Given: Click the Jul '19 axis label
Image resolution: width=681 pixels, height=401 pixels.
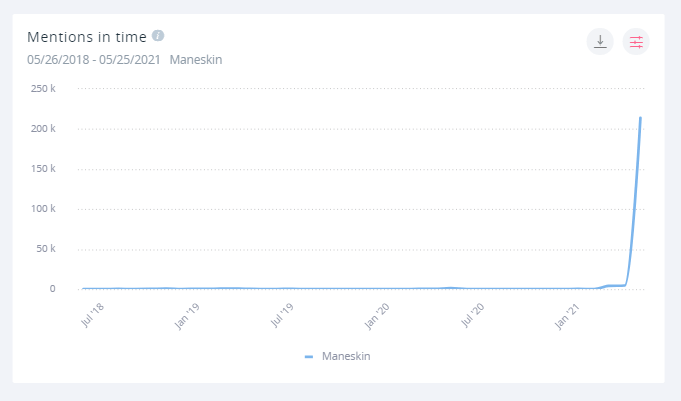Looking at the screenshot, I should [282, 316].
